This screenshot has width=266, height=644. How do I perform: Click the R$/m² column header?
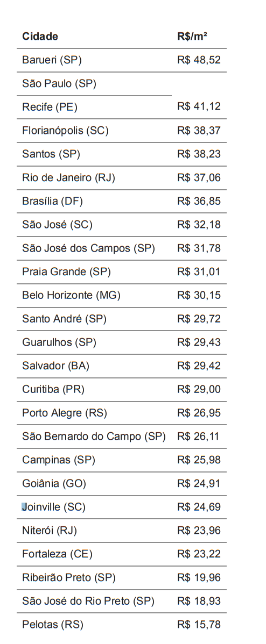[192, 37]
